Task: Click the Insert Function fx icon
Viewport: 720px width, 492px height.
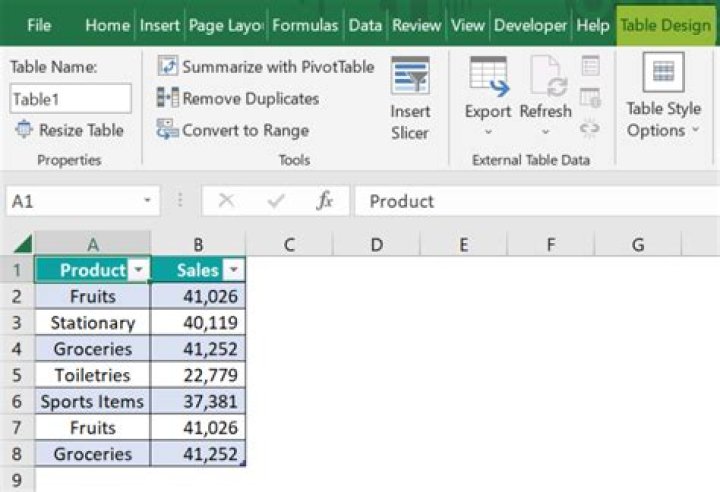Action: [324, 201]
